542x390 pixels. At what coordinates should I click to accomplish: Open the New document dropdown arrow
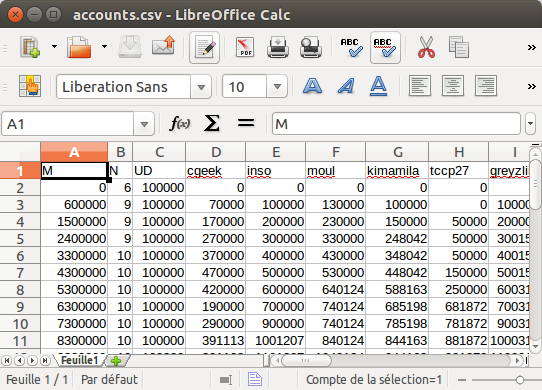[x=54, y=46]
